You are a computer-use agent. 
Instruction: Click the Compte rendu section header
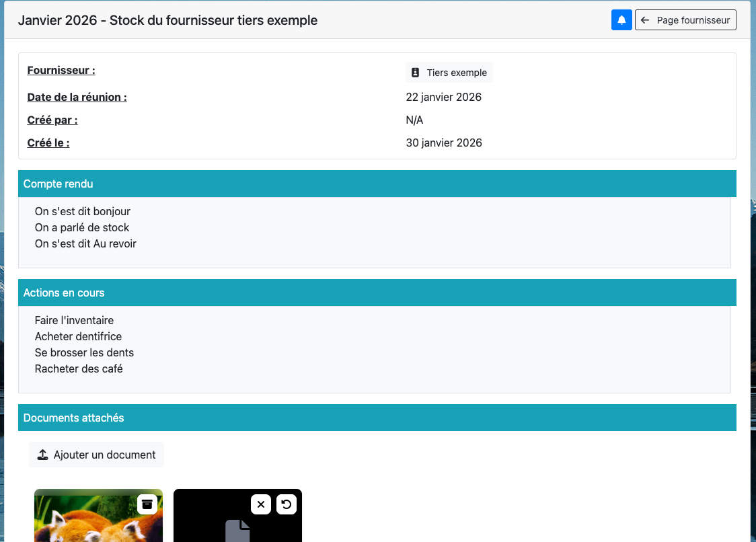coord(59,184)
